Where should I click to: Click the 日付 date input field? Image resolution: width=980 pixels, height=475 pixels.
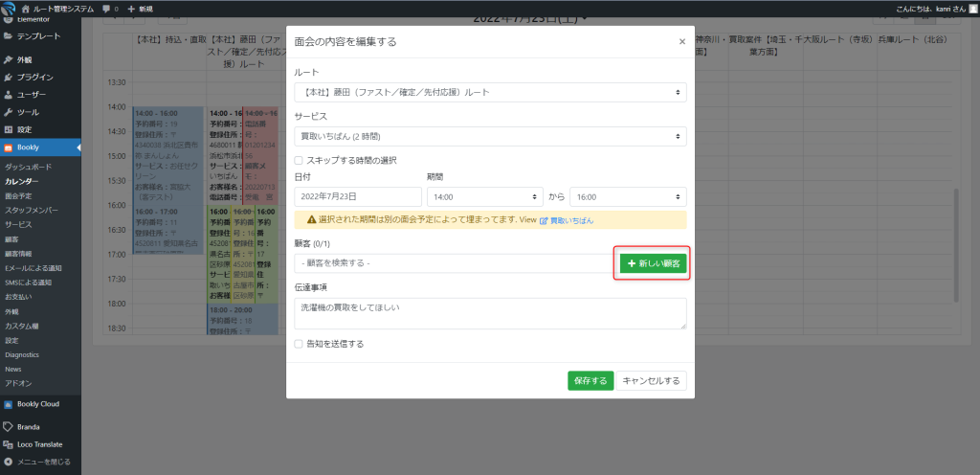[358, 196]
